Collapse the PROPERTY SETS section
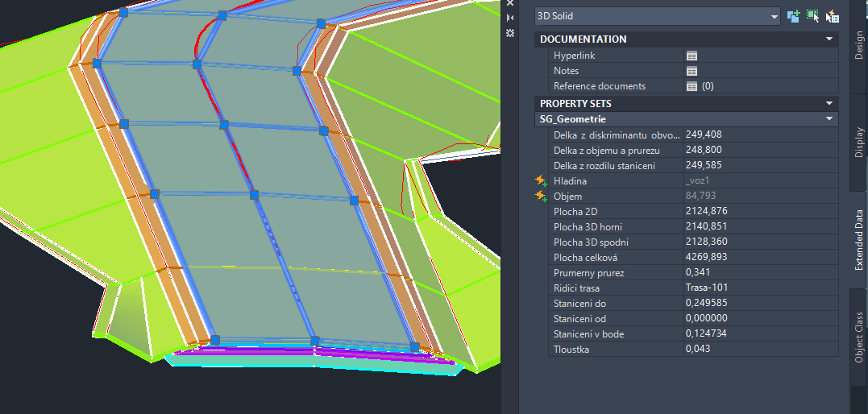The image size is (868, 414). click(829, 103)
